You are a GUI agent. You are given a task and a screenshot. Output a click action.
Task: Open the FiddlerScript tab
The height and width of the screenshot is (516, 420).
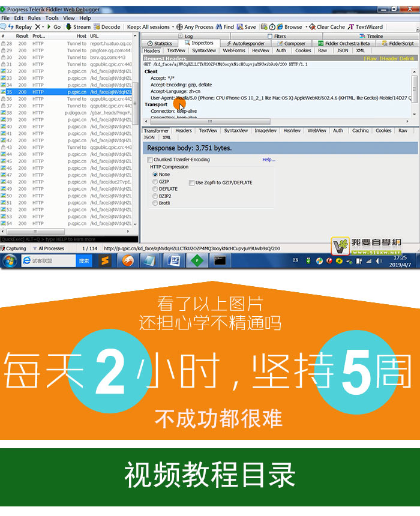tap(398, 43)
